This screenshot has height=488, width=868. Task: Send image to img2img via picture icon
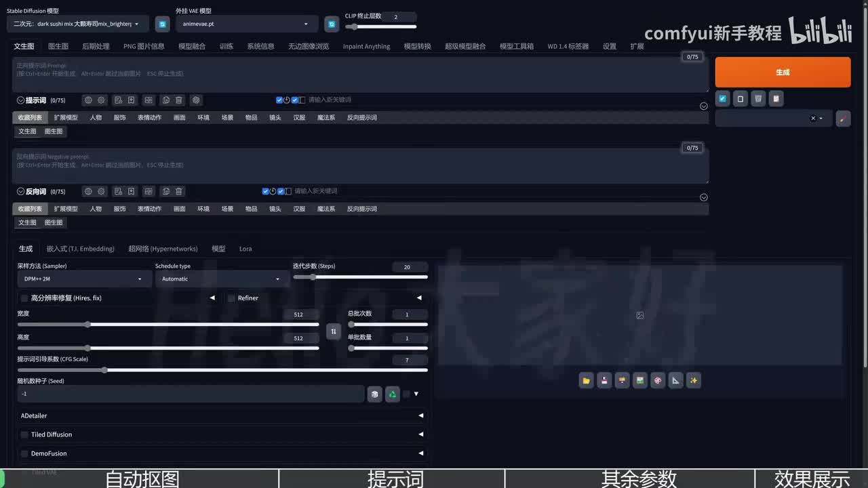pyautogui.click(x=639, y=380)
